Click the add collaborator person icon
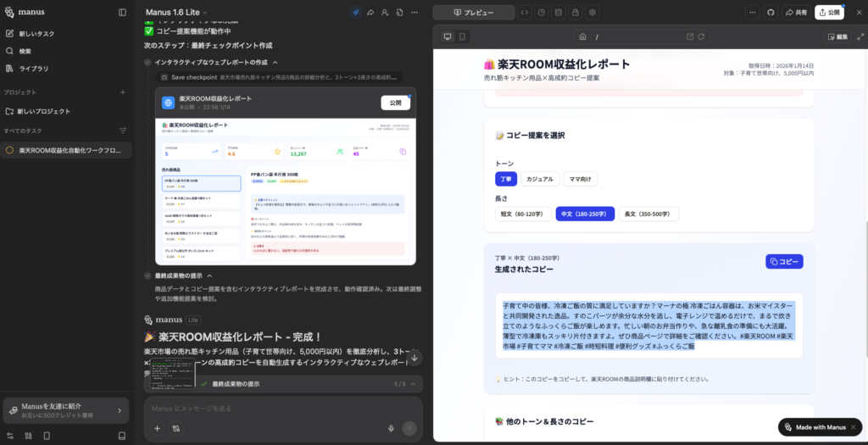868x445 pixels. point(385,12)
